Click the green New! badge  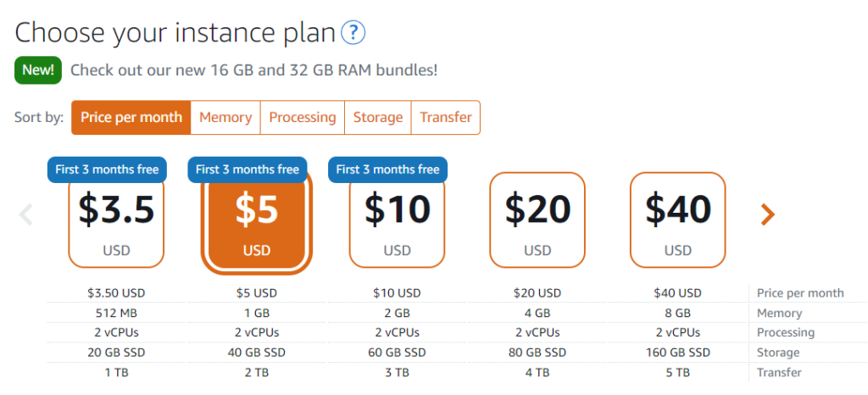(38, 70)
